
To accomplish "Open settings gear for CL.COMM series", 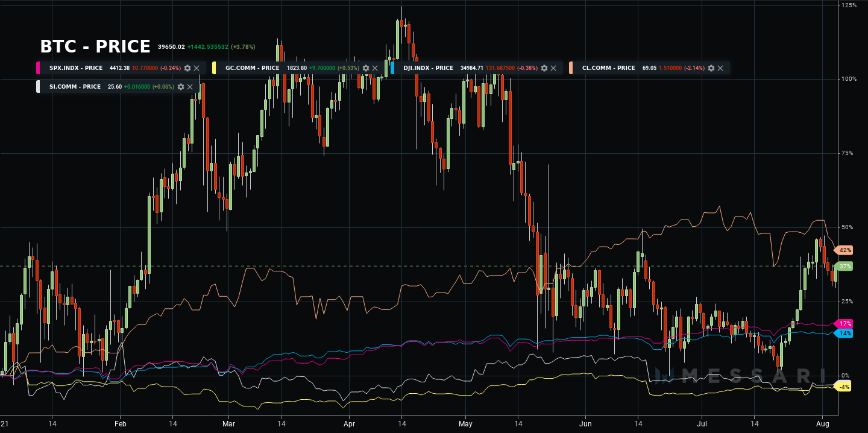I will tap(711, 68).
